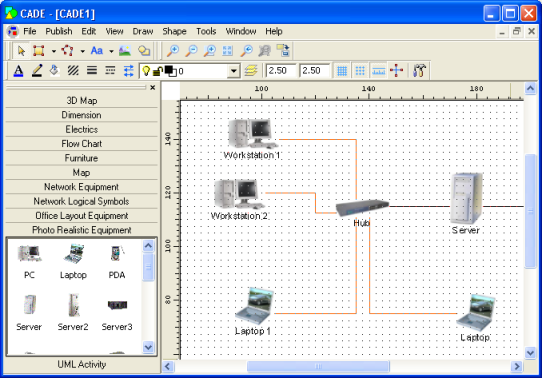542x378 pixels.
Task: Select the line color pencil icon
Action: [37, 71]
